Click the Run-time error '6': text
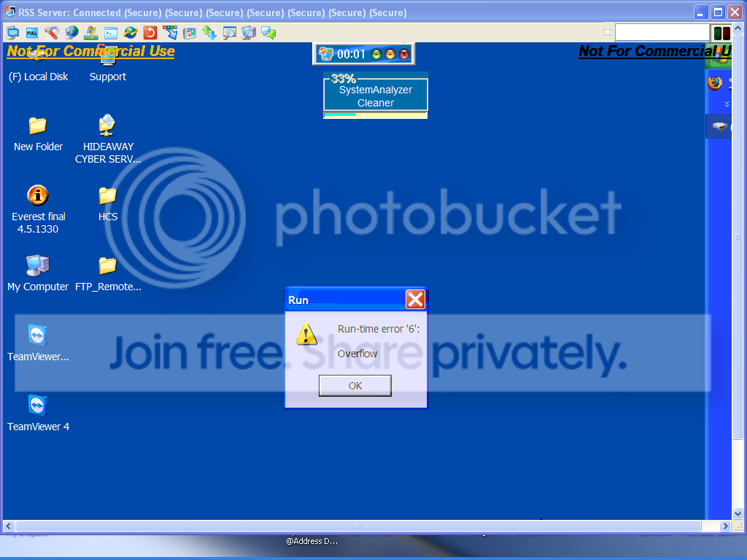 tap(379, 329)
